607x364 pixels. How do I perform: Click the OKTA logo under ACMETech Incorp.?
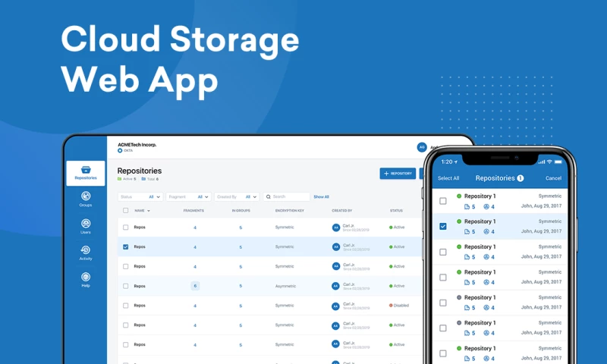coord(120,151)
